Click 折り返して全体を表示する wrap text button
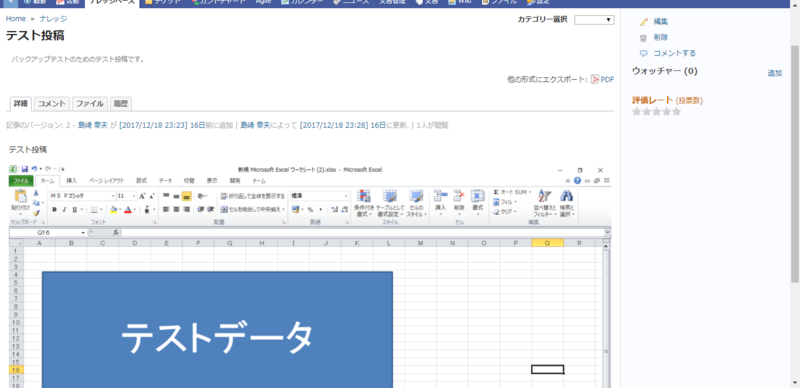This screenshot has width=800, height=388. coord(253,196)
